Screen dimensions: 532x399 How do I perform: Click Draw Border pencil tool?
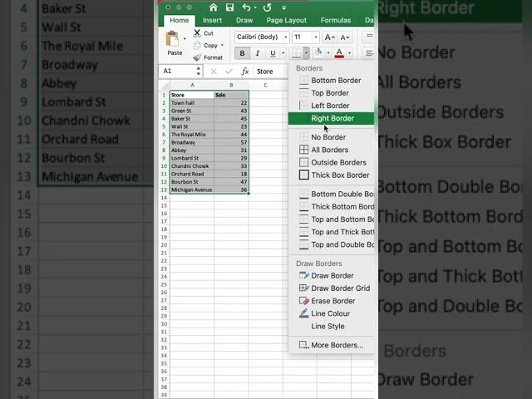point(331,275)
